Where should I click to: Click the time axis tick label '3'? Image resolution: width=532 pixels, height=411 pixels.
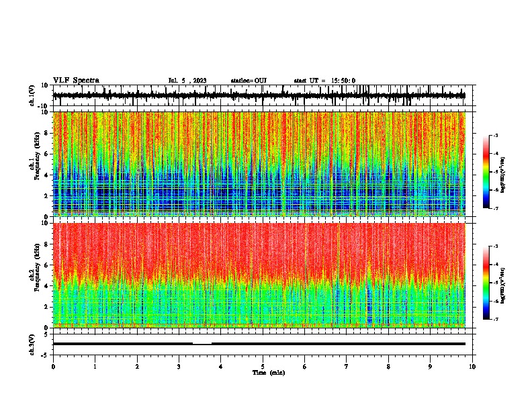tap(179, 367)
